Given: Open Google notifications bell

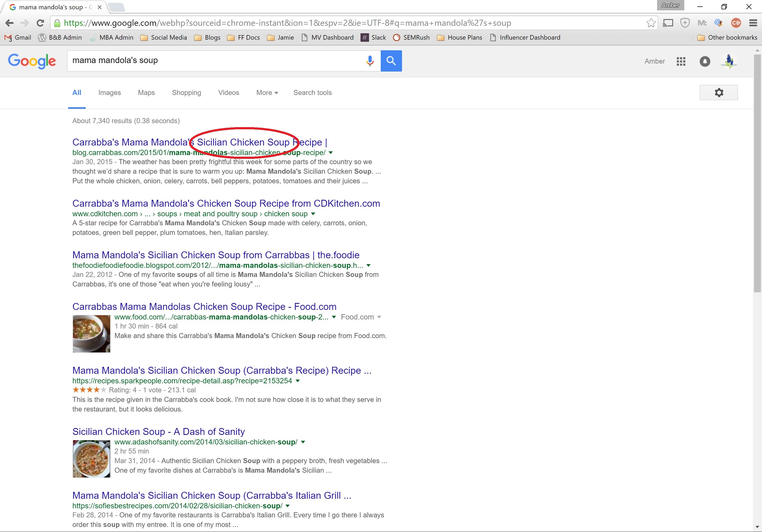Looking at the screenshot, I should [x=705, y=61].
